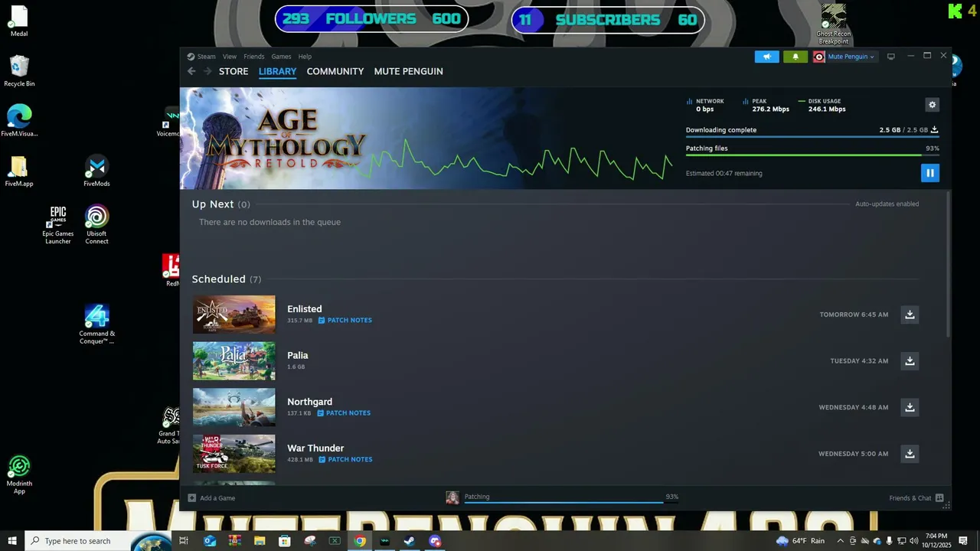The image size is (980, 551).
Task: Select the FiveM.app desktop folder
Action: pyautogui.click(x=19, y=171)
